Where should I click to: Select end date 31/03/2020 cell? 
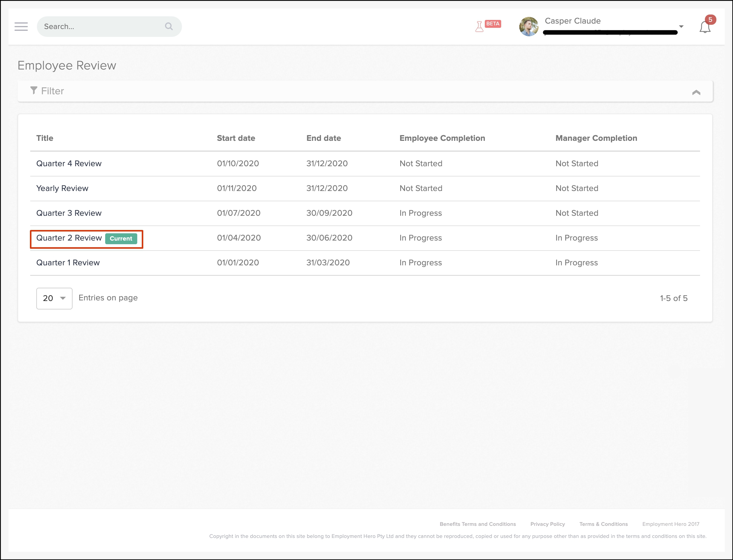click(x=328, y=263)
